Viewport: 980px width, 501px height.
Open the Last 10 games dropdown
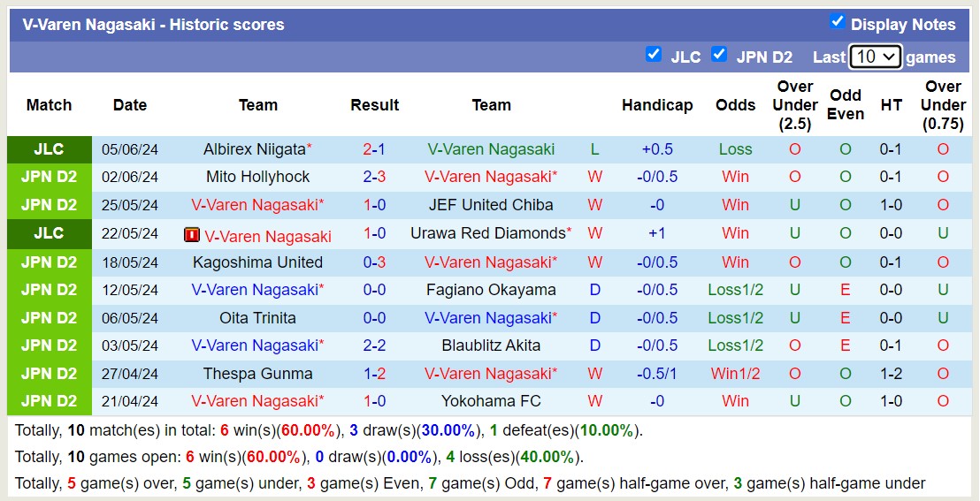(875, 57)
